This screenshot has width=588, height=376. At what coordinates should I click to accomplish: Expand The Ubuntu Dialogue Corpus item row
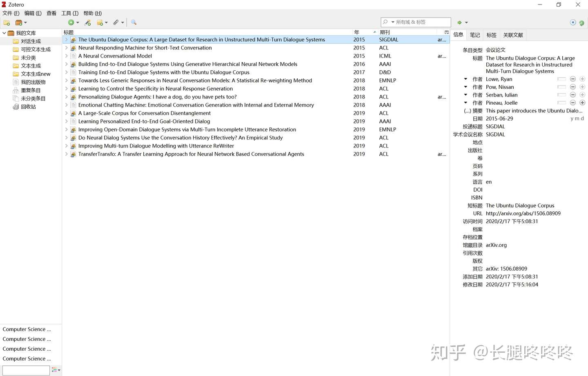66,40
